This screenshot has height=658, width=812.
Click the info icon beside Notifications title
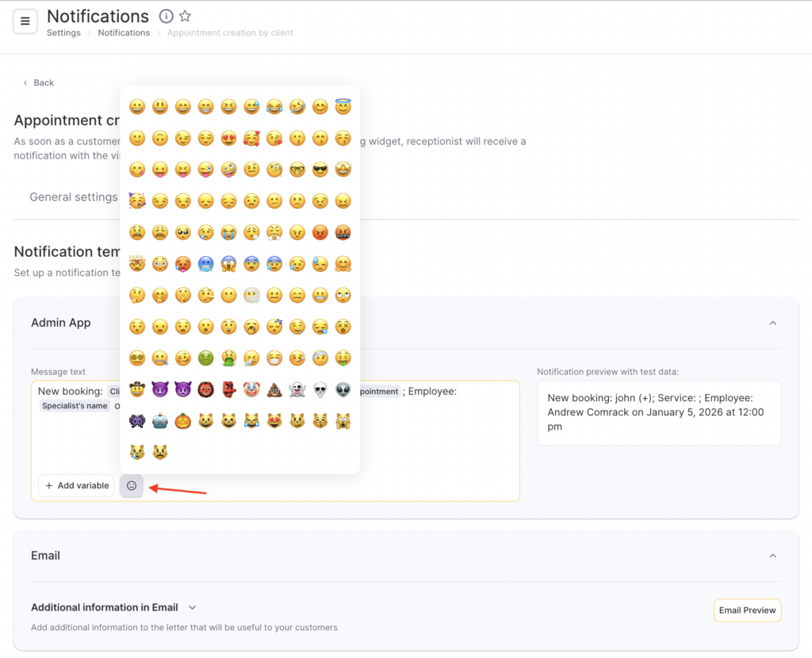click(x=166, y=16)
